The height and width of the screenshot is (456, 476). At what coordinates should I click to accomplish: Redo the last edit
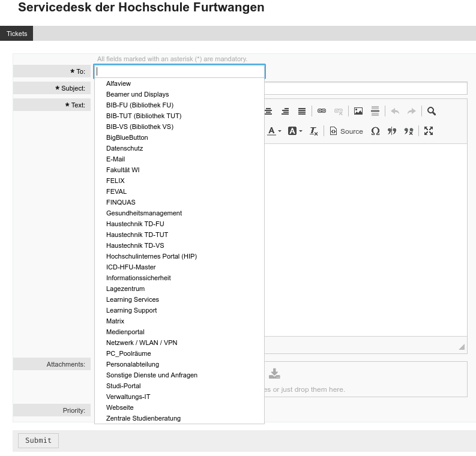pos(412,112)
